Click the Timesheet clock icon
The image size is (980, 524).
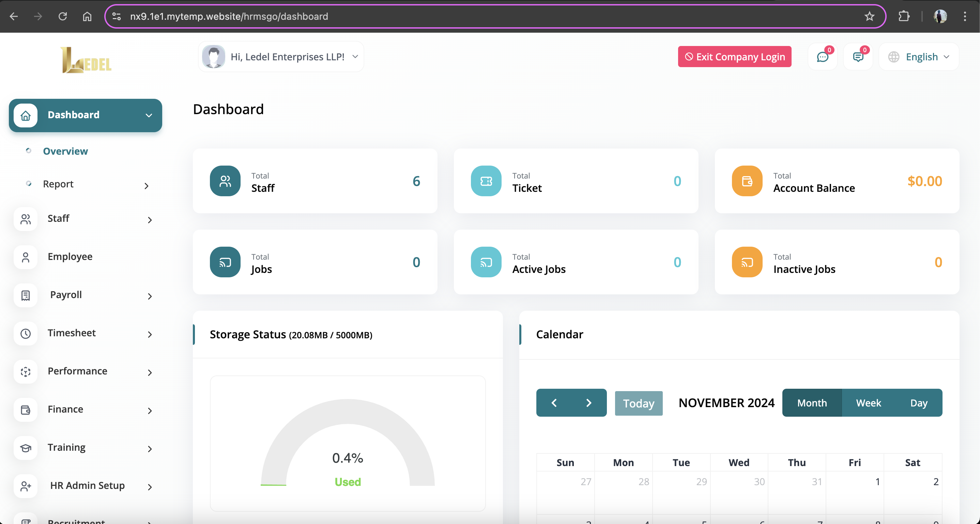[26, 334]
